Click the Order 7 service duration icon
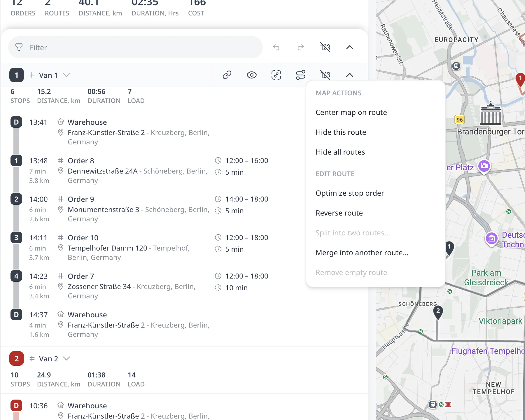The image size is (525, 420). (218, 288)
